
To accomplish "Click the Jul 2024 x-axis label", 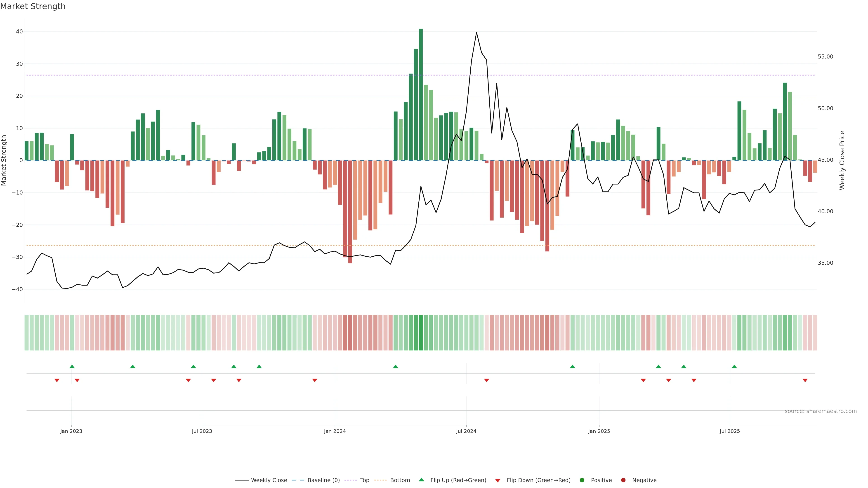I will [466, 431].
